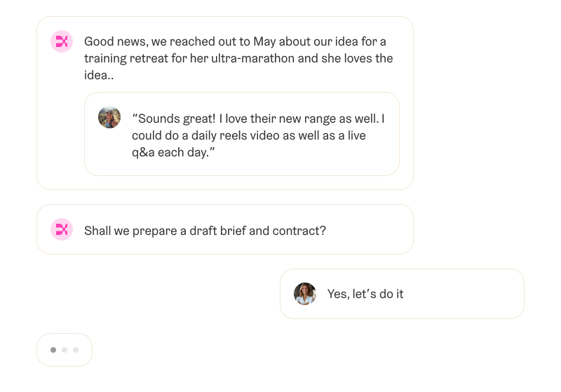Click the pink icon beside "Shall we prepare"
Screen dimensions: 561x392
click(x=62, y=229)
